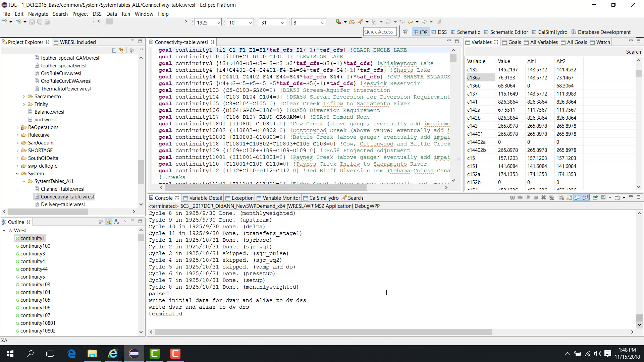
Task: Toggle Outline link-with-editor button
Action: (x=108, y=222)
